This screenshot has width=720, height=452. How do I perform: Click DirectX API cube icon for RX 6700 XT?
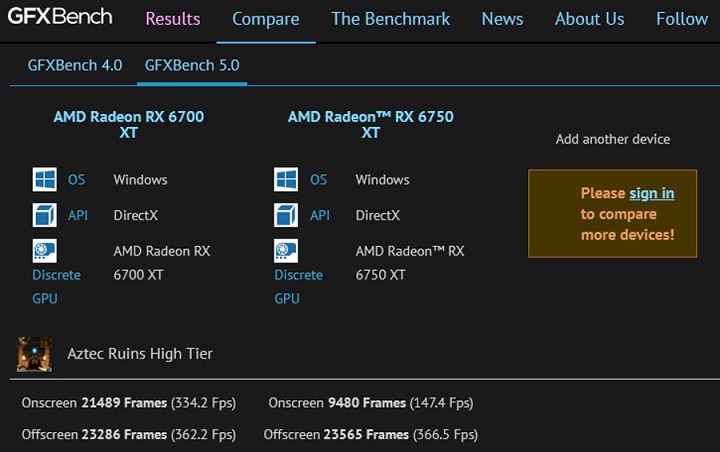pos(44,215)
